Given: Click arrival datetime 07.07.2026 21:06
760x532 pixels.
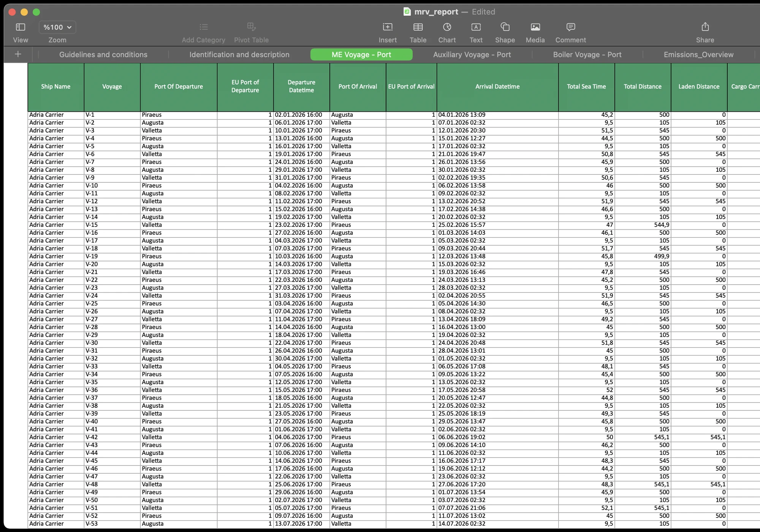Looking at the screenshot, I should [x=497, y=508].
